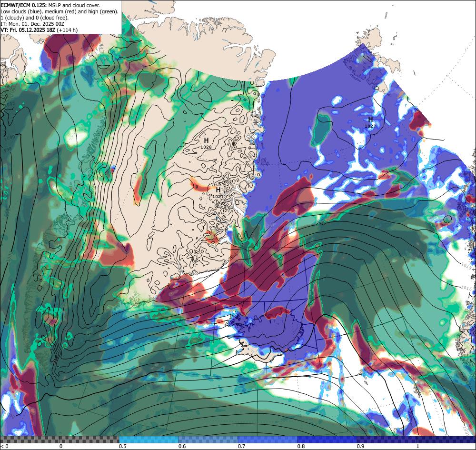Viewport: 476px width, 450px height.
Task: Click the '0.9' colorbar label
Action: pyautogui.click(x=360, y=446)
